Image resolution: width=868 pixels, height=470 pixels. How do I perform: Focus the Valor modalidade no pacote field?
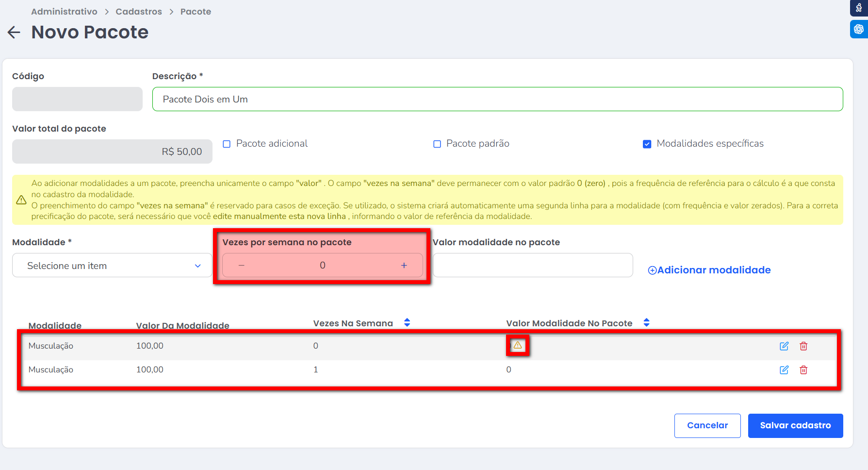(x=532, y=266)
